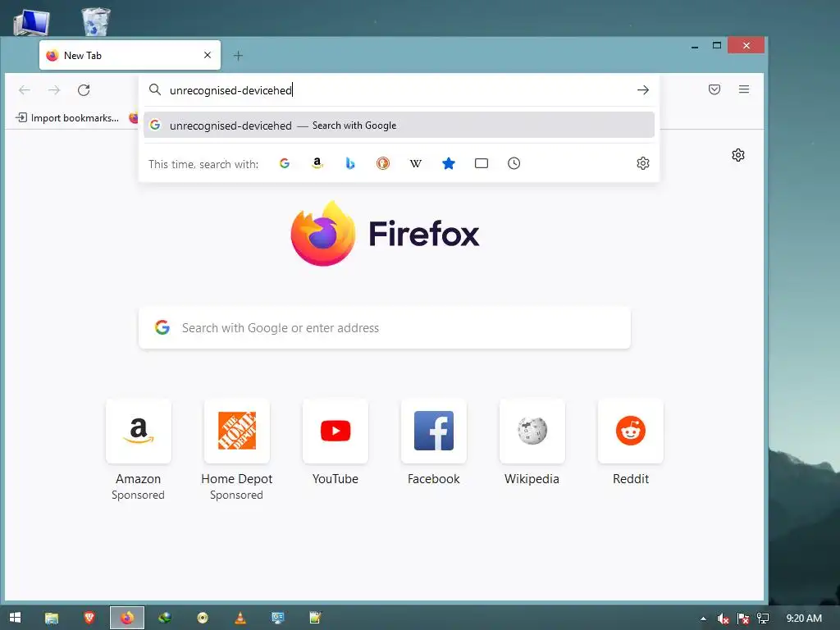The height and width of the screenshot is (630, 840).
Task: Open the disc application taskbar icon
Action: [x=203, y=619]
